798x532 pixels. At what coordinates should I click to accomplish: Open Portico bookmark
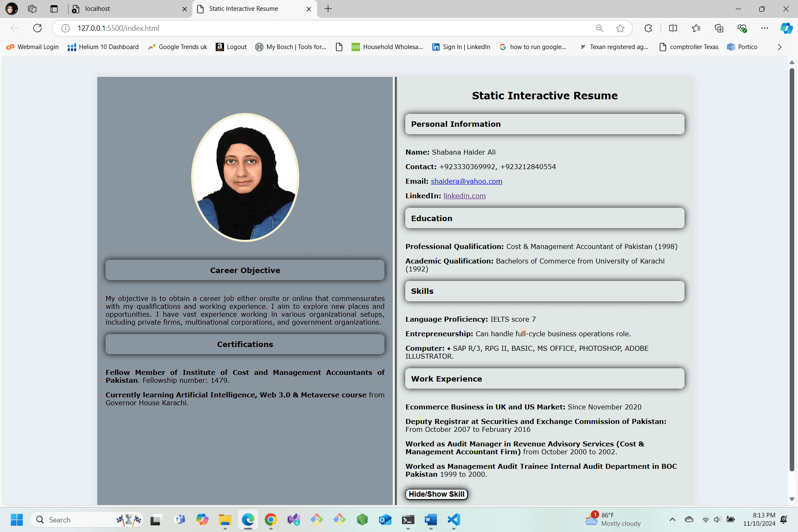tap(742, 47)
